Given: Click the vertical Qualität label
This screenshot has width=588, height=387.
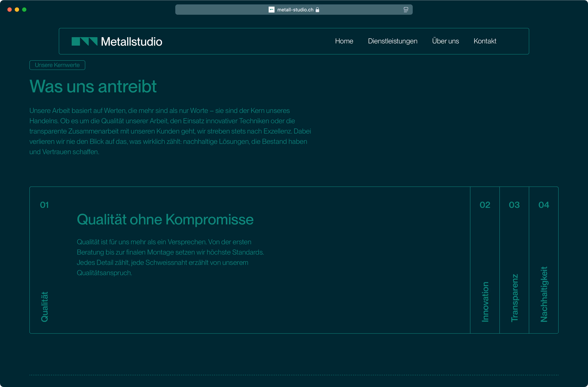Looking at the screenshot, I should (45, 307).
